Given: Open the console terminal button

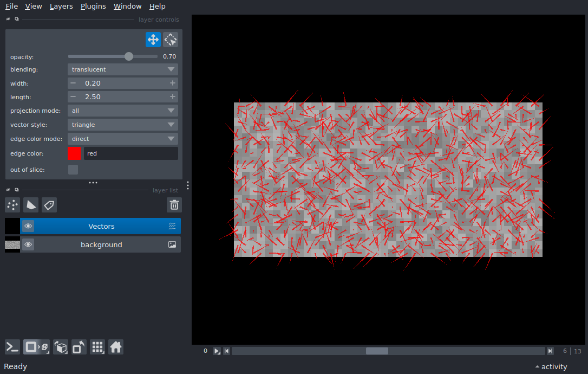Looking at the screenshot, I should click(12, 347).
